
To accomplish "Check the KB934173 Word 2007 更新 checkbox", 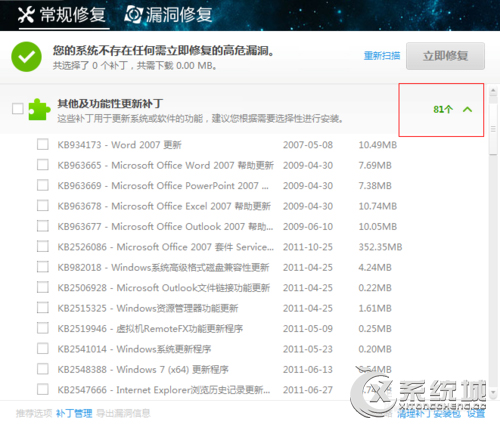I will tap(43, 145).
